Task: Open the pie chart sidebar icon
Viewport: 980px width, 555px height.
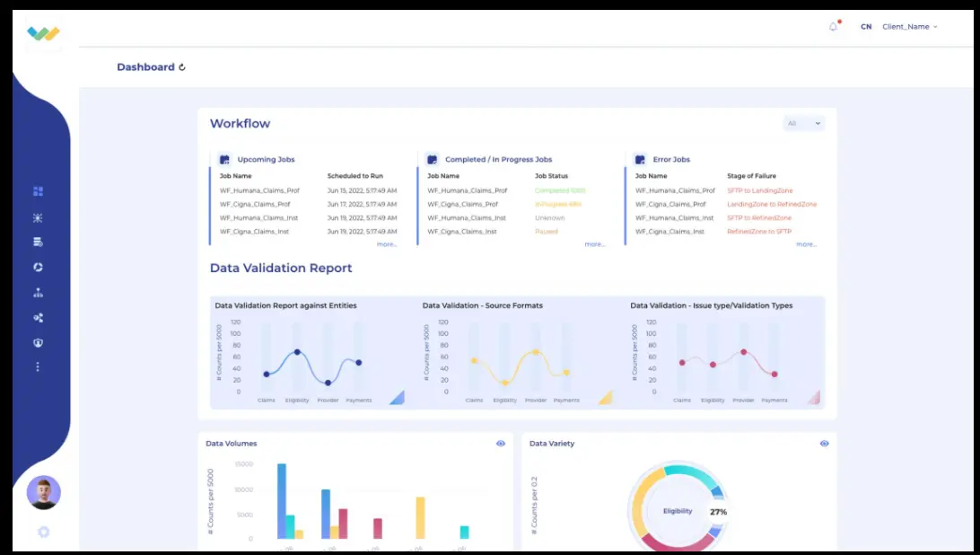Action: (x=38, y=268)
